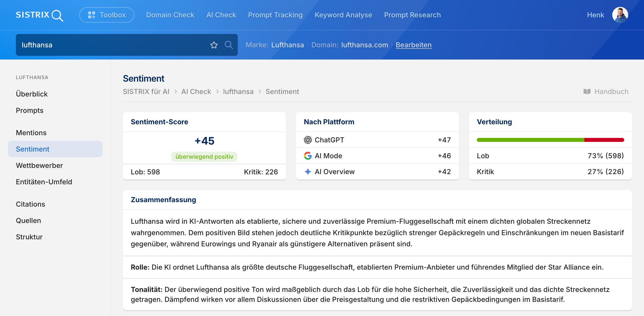Screen dimensions: 644x316
Task: Go to Domain Check
Action: point(170,15)
